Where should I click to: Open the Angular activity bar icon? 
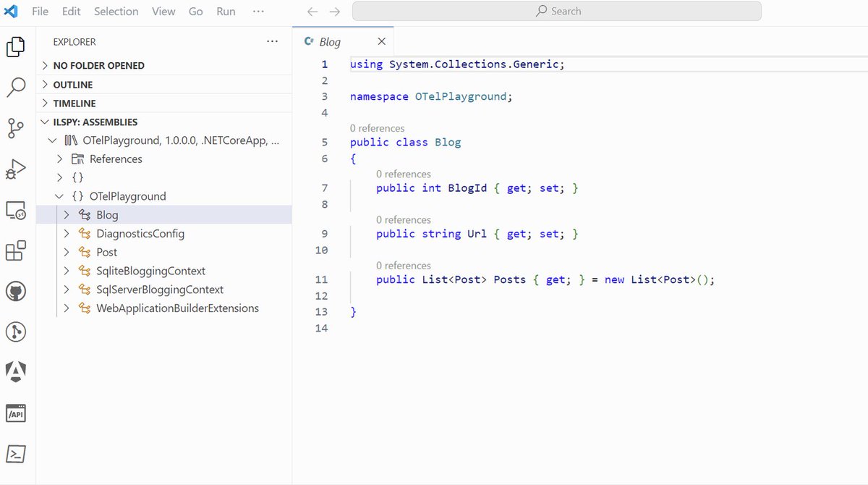coord(16,372)
